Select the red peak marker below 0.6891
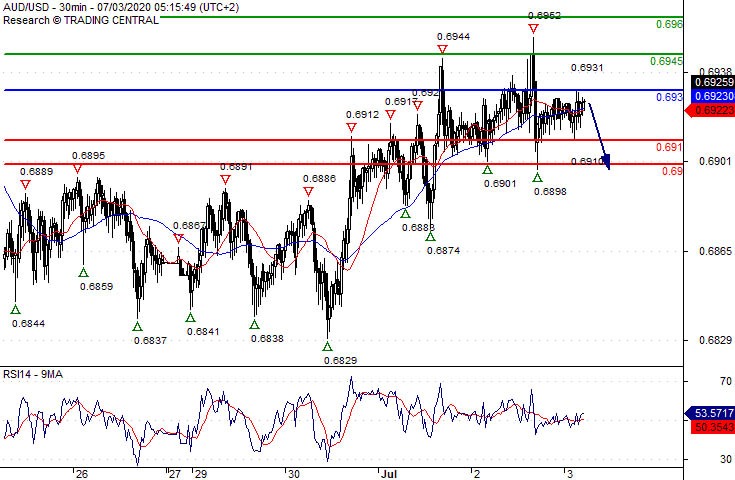Viewport: 735px width, 480px height. 225,180
